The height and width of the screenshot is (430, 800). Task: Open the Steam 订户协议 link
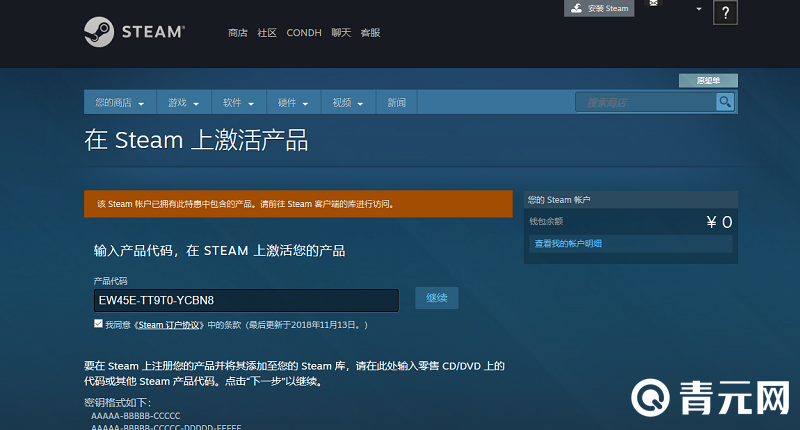coord(170,325)
